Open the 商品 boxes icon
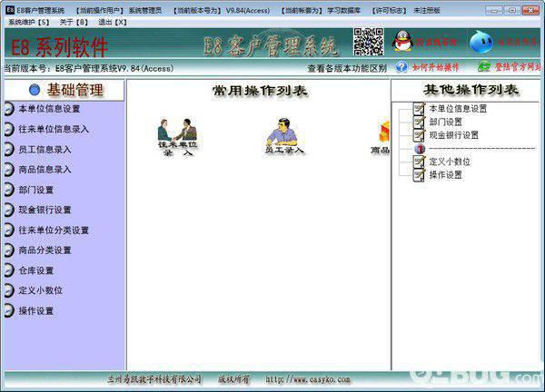Viewport: 545px width, 392px height. pos(381,136)
